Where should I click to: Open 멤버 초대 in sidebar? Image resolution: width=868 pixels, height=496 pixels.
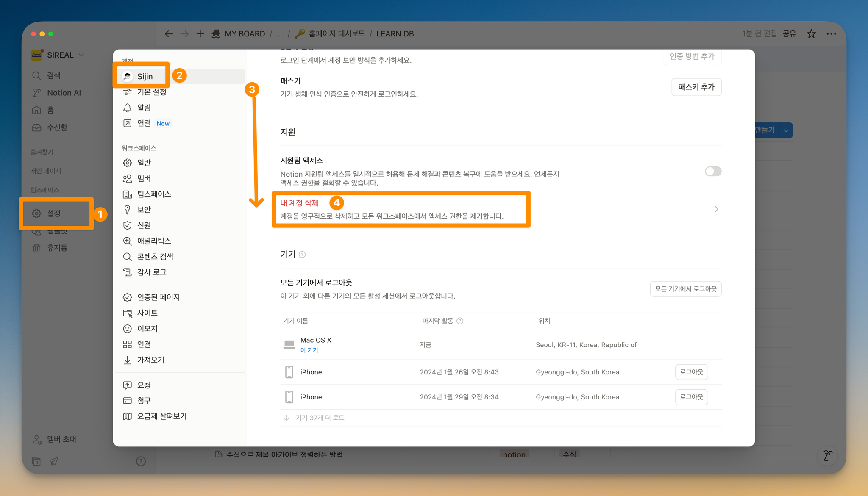[x=55, y=439]
